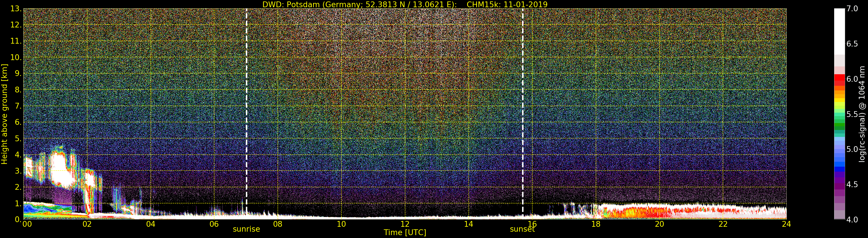Click time axis tick '10'

(x=341, y=224)
